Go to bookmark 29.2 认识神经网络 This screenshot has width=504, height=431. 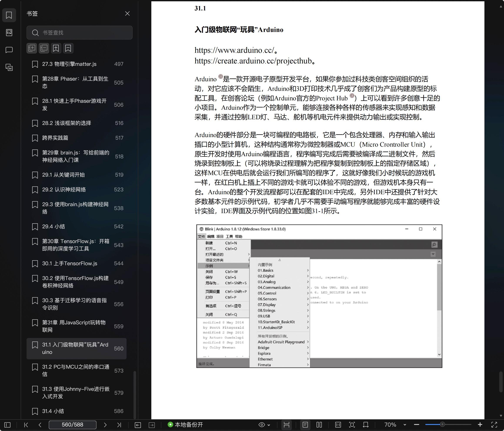pos(76,190)
